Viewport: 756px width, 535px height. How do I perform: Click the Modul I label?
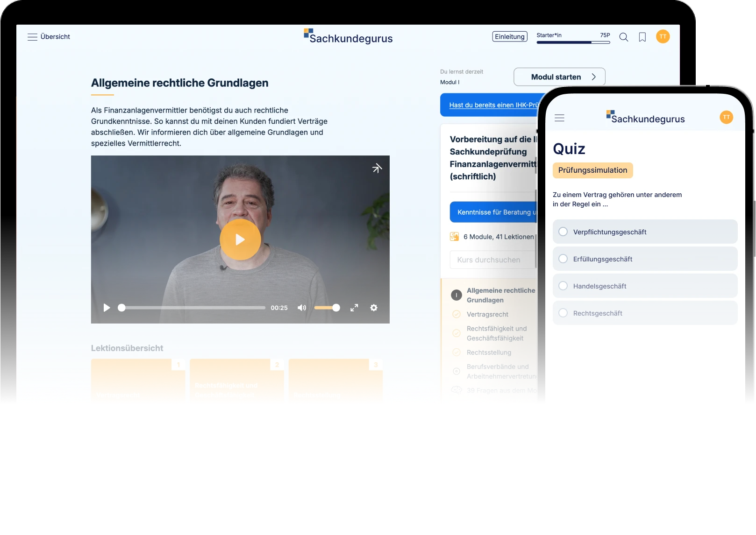449,82
